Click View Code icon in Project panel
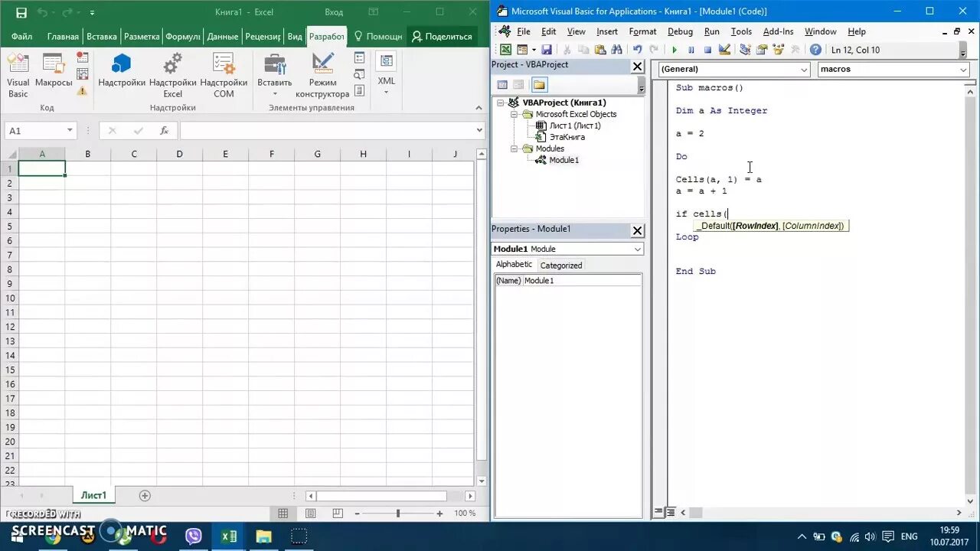Viewport: 980px width, 551px height. pos(502,85)
